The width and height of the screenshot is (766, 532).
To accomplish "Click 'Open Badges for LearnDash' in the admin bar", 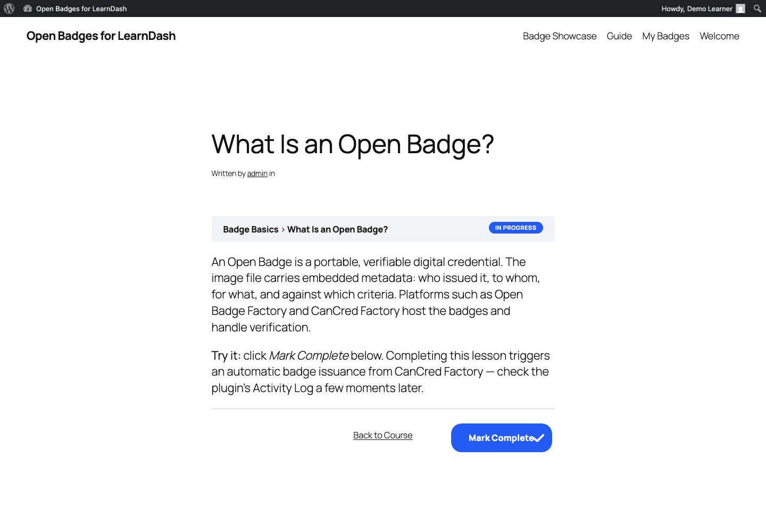I will [x=81, y=9].
